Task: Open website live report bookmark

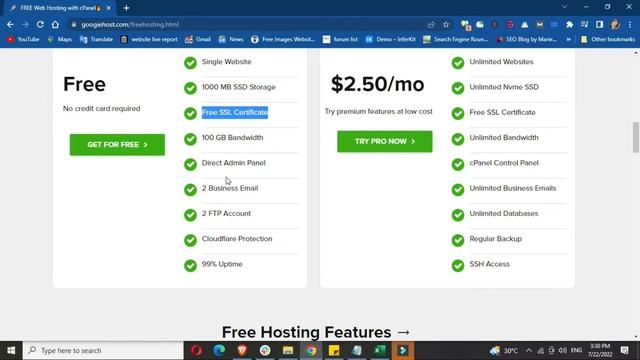Action: coord(149,39)
